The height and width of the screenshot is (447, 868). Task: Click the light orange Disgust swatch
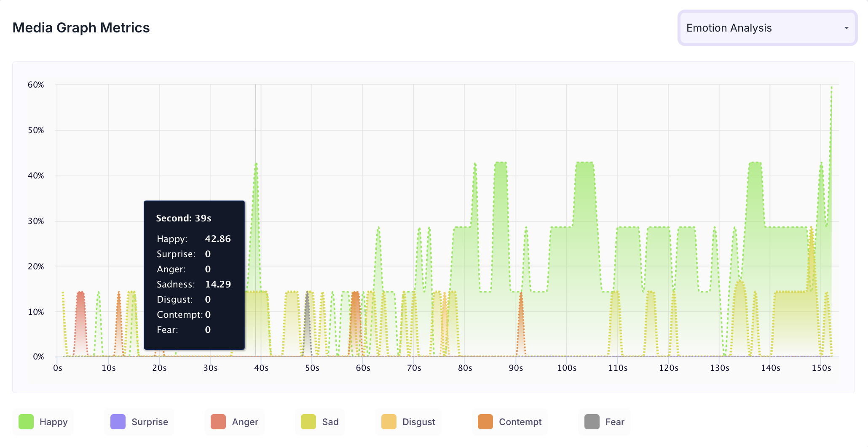(x=389, y=422)
